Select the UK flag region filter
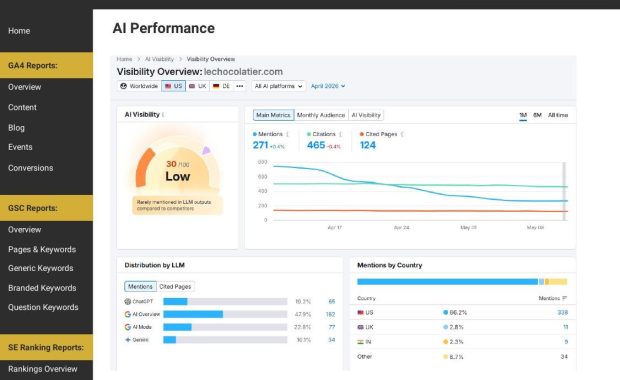This screenshot has width=620, height=380. [x=197, y=86]
